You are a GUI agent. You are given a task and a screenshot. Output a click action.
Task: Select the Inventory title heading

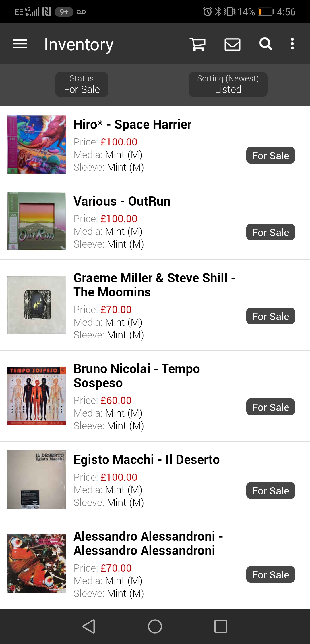pos(78,44)
